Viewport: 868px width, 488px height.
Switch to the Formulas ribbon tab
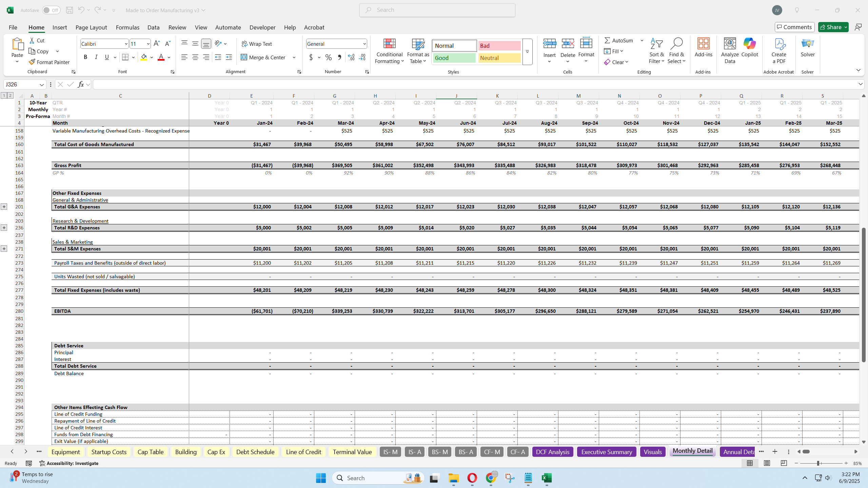[127, 27]
